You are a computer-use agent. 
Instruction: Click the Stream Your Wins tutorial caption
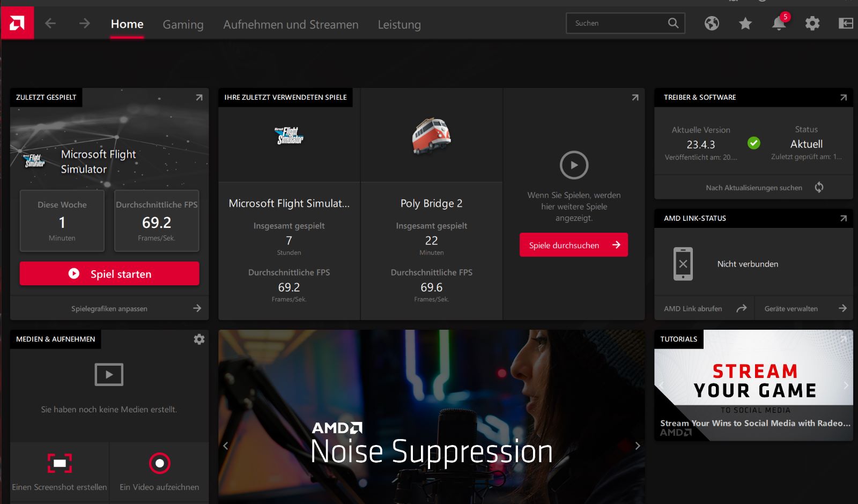point(755,423)
